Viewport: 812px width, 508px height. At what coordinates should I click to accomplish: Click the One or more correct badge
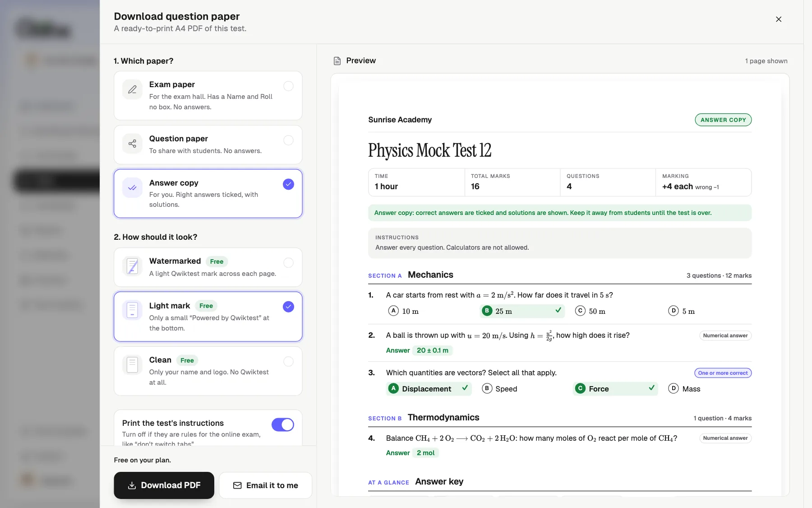pyautogui.click(x=723, y=373)
